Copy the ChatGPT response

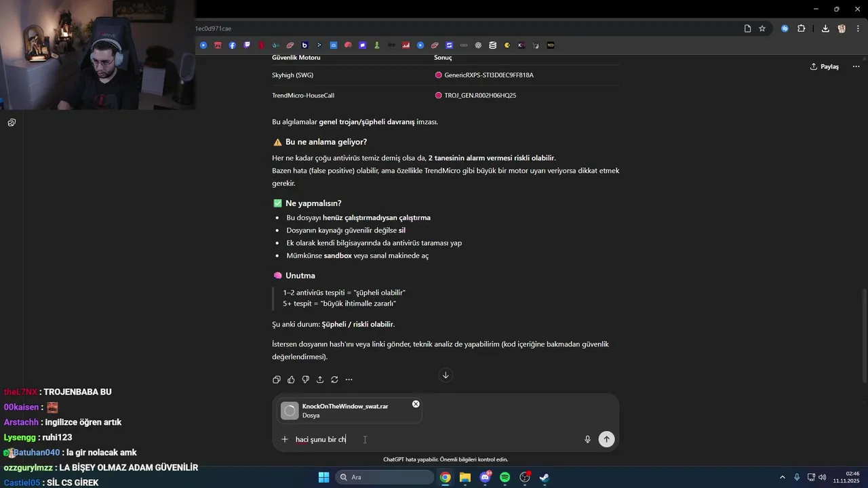[276, 380]
